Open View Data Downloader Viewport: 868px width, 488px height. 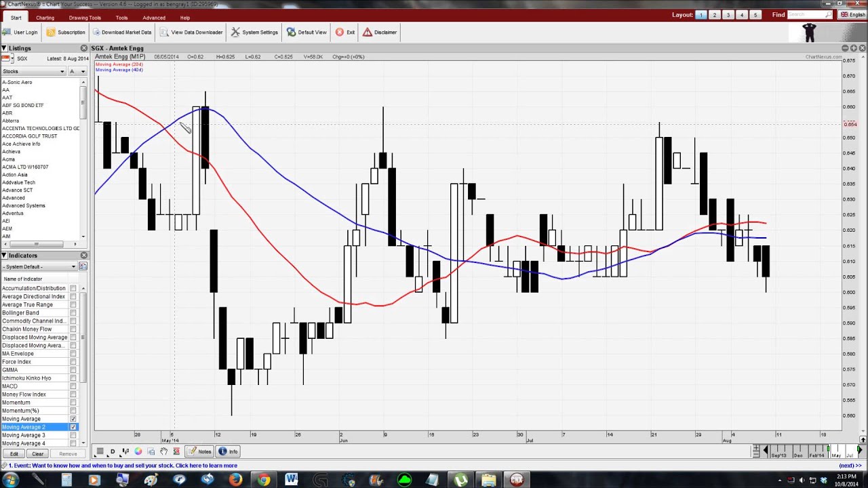pos(191,32)
